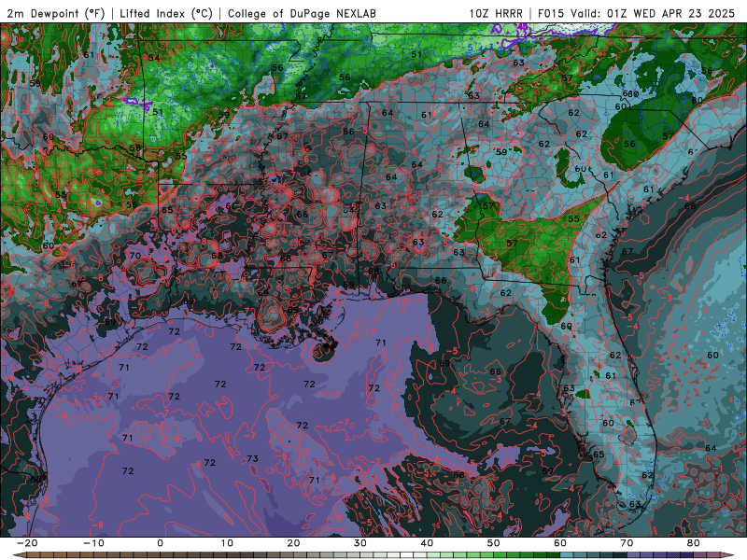This screenshot has height=560, width=747.
Task: Click the 0 label on the color scale
Action: [x=160, y=543]
